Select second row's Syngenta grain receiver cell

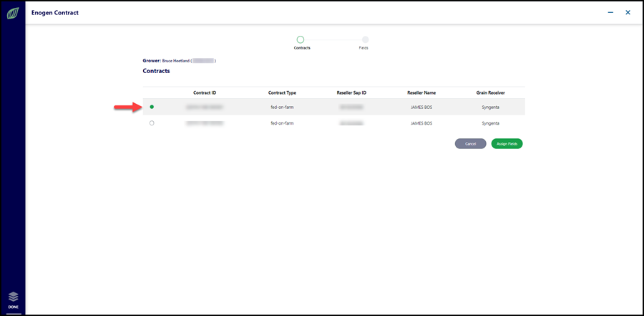(491, 123)
